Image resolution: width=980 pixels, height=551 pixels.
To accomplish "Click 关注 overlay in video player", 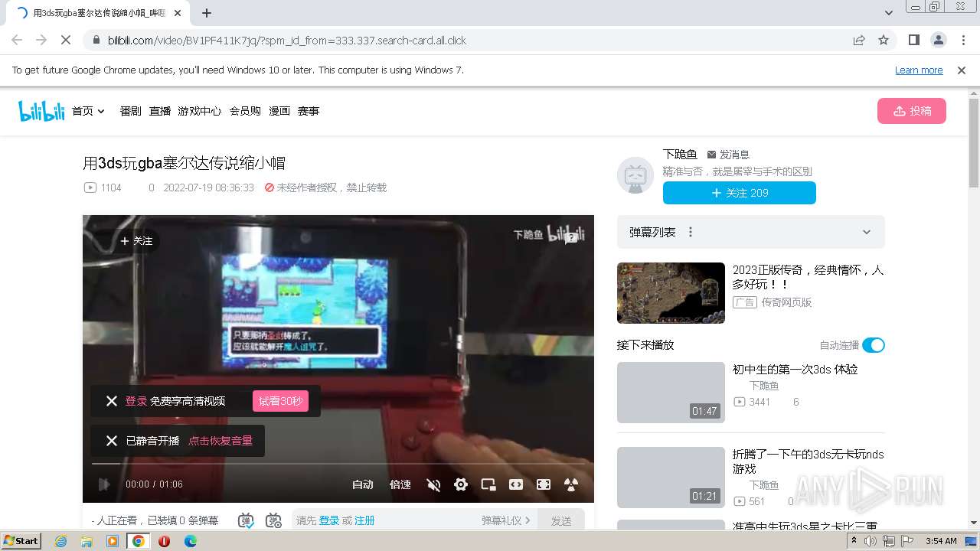I will (x=136, y=241).
